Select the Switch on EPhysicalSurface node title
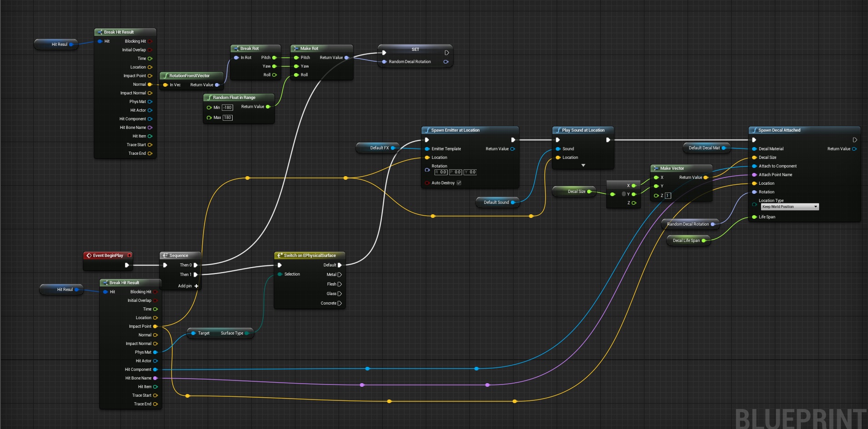The height and width of the screenshot is (429, 868). (309, 256)
